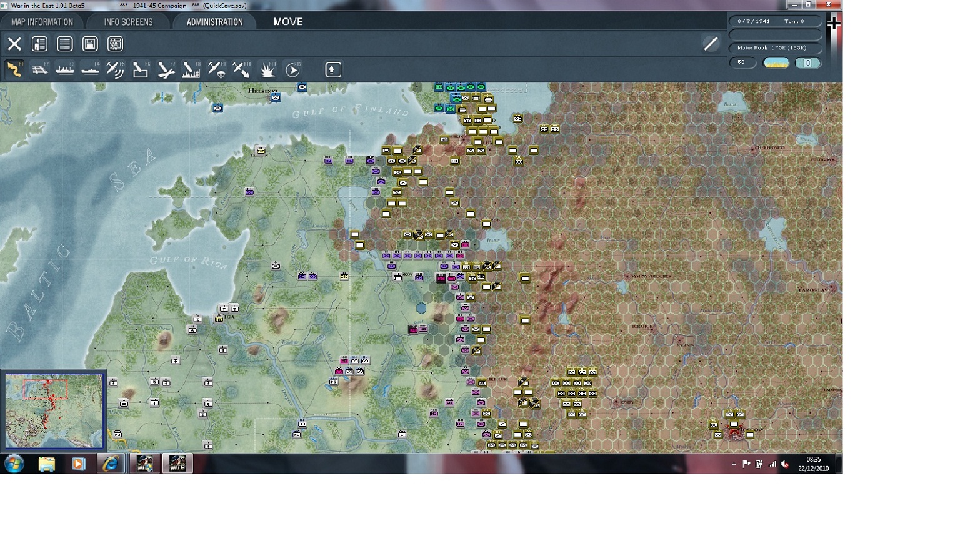
Task: Select Air Transport mode (F9) parachute icon
Action: point(216,69)
